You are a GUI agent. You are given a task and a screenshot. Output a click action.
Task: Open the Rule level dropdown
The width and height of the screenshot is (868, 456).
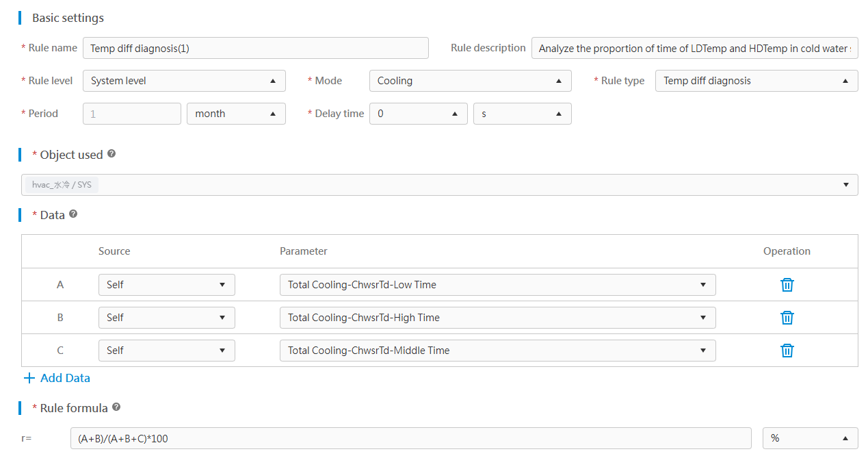pos(184,81)
